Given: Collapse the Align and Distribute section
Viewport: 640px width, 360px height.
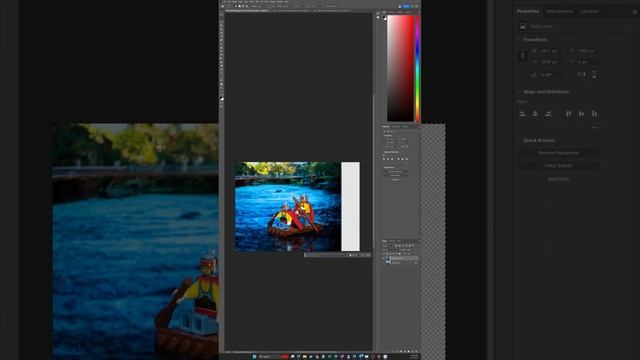Looking at the screenshot, I should 519,92.
